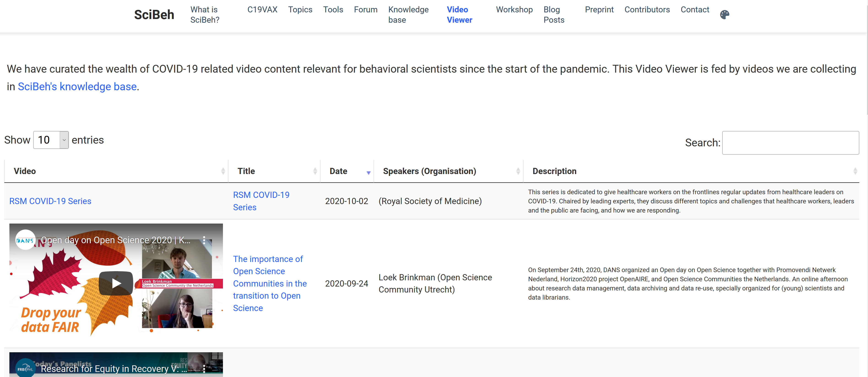The image size is (868, 377).
Task: Open the Forum page
Action: tap(366, 10)
